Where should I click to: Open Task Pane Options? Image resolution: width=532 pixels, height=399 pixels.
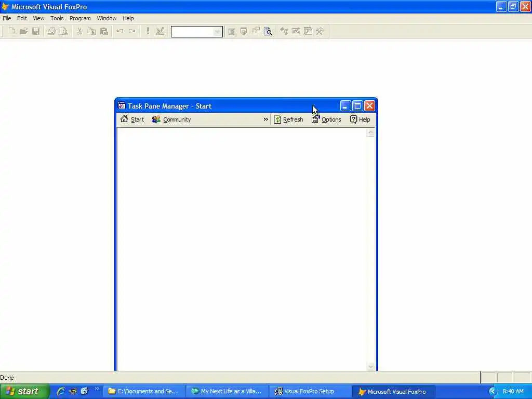pos(326,119)
